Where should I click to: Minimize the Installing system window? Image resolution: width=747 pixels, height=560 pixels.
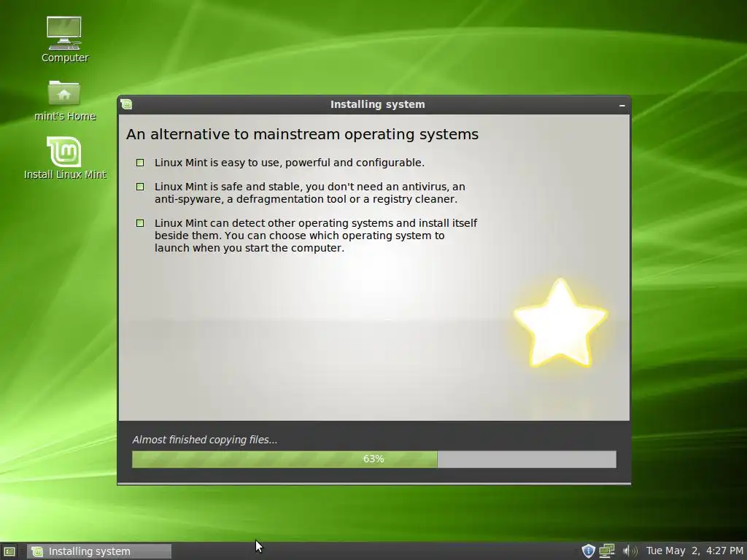coord(622,105)
